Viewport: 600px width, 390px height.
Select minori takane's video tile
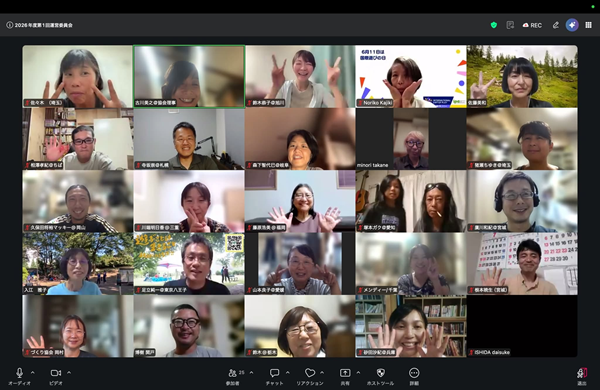[411, 139]
